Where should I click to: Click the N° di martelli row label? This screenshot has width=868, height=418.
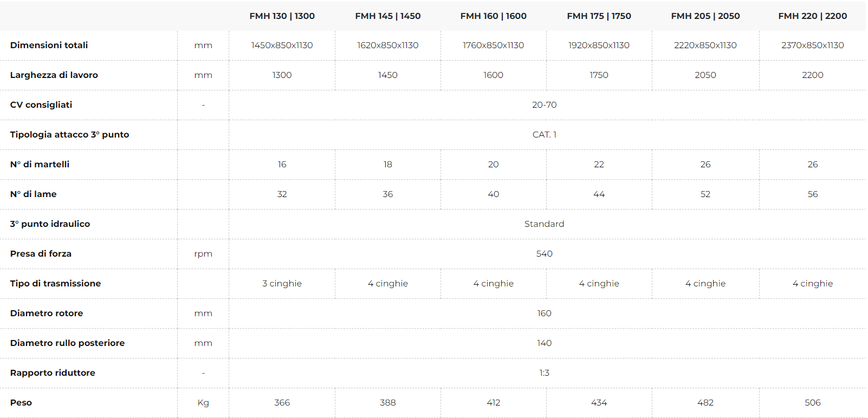coord(40,165)
